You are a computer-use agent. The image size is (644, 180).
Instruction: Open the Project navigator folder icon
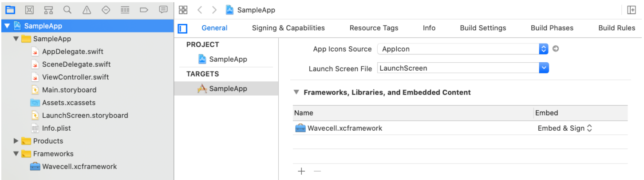(x=9, y=9)
